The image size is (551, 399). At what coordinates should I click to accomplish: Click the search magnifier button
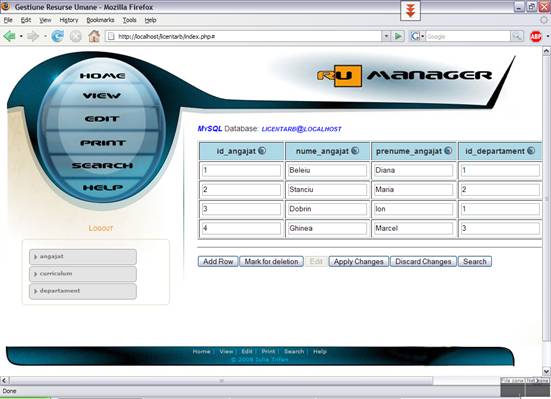click(x=517, y=36)
